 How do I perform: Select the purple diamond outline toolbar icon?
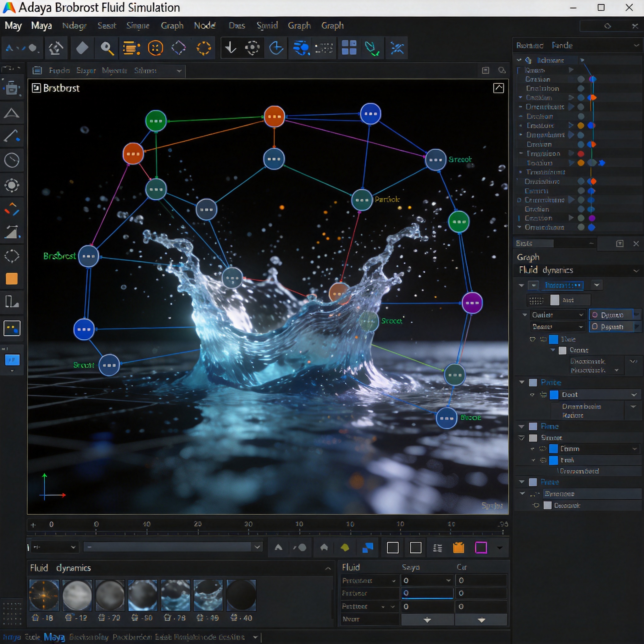(x=179, y=48)
